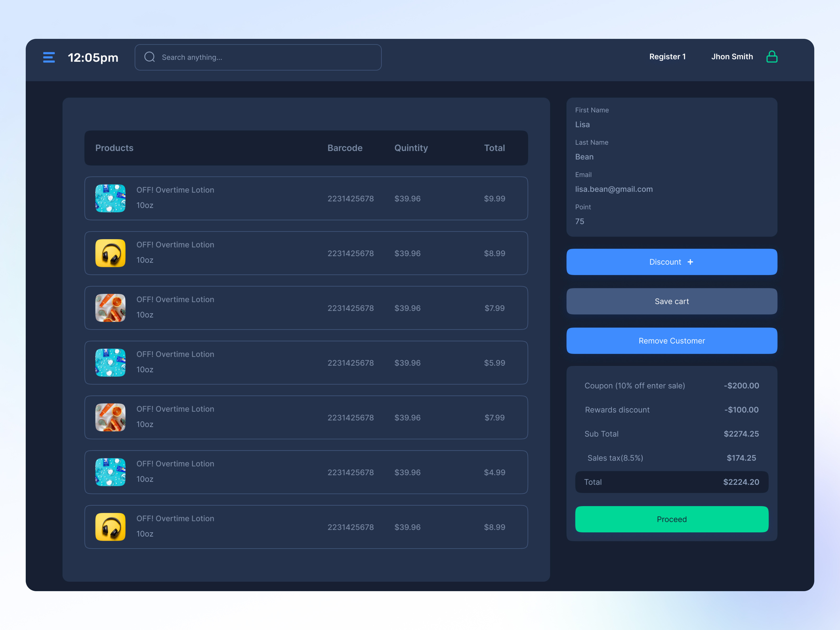
Task: Select the product row totaling $5.99
Action: point(306,363)
